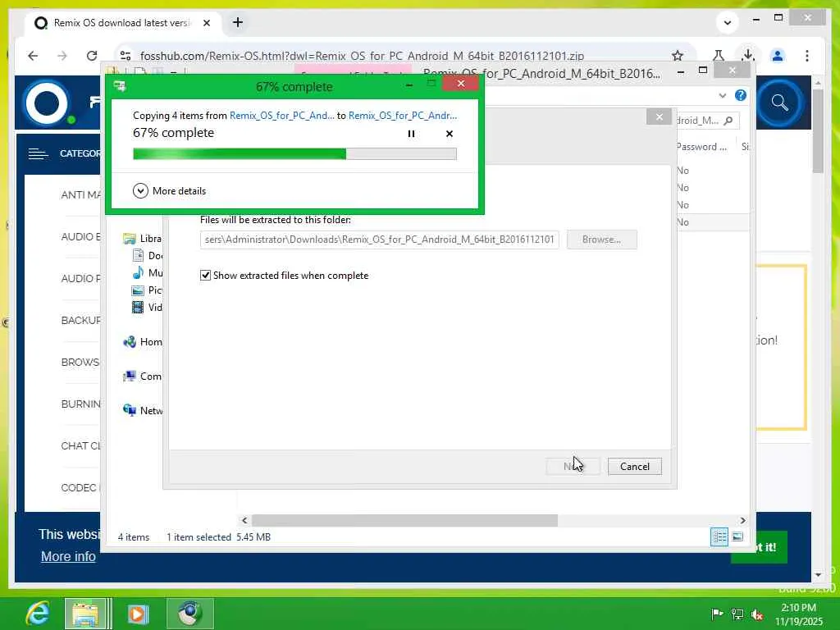Select Homegroup in the navigation pane
The width and height of the screenshot is (840, 630).
[x=143, y=342]
